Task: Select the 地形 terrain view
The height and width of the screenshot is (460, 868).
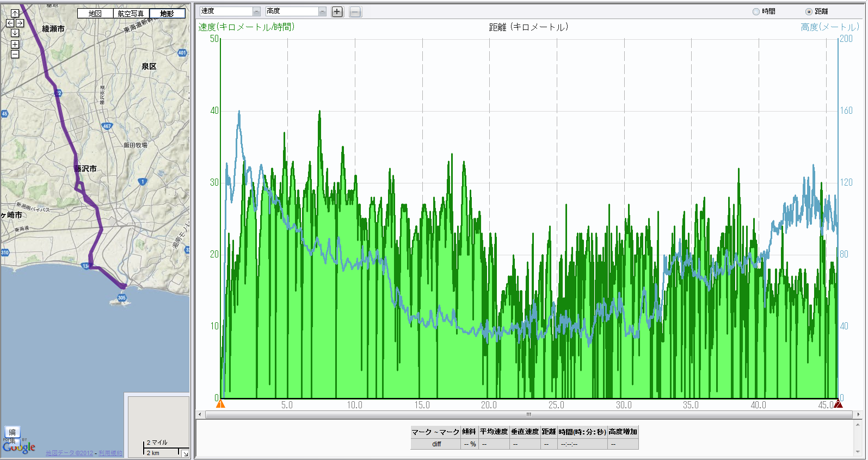Action: pos(167,14)
